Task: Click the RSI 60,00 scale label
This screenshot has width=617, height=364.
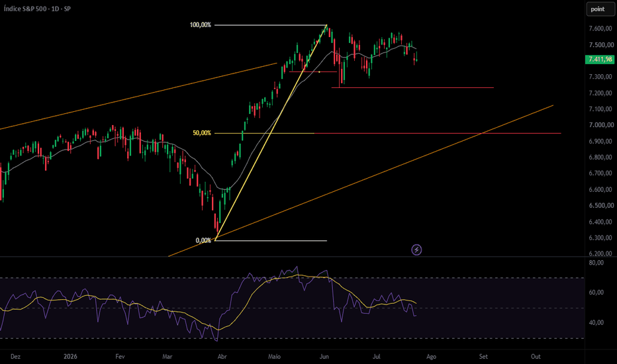Action: point(596,293)
